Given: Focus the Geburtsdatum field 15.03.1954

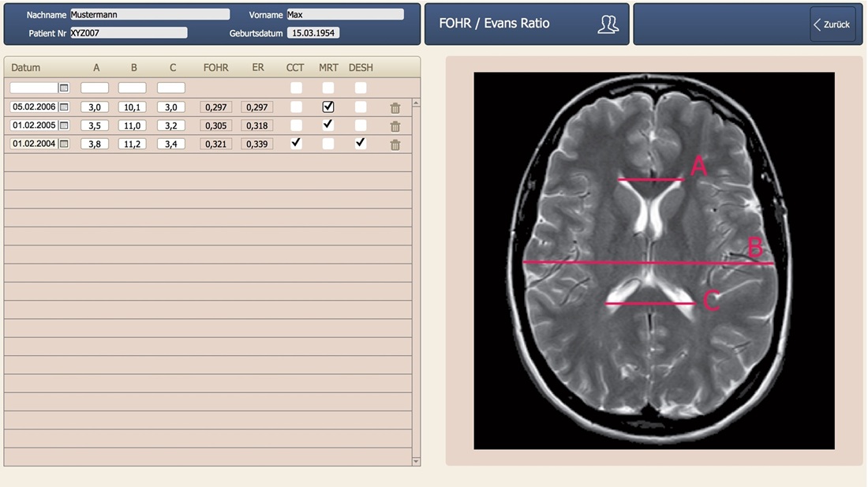Looking at the screenshot, I should point(312,32).
